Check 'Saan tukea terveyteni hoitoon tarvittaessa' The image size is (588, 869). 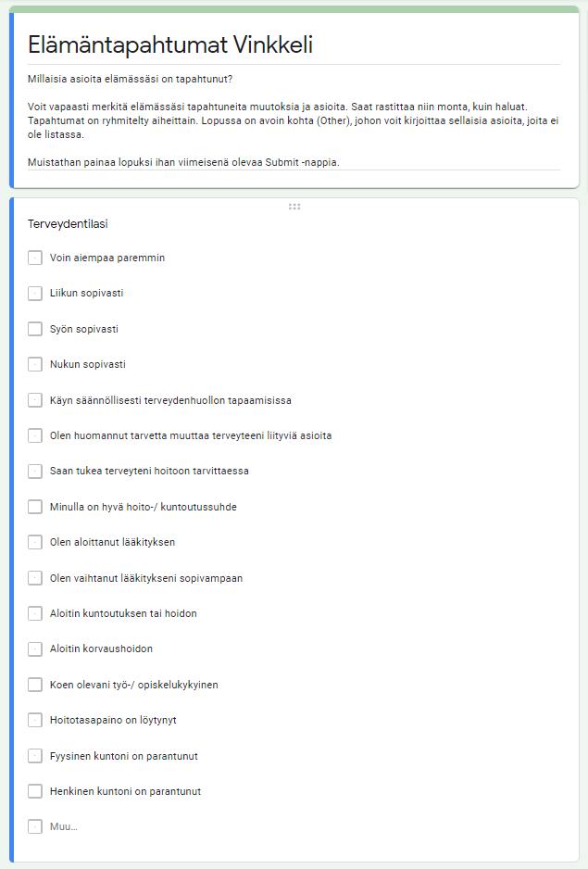point(35,471)
